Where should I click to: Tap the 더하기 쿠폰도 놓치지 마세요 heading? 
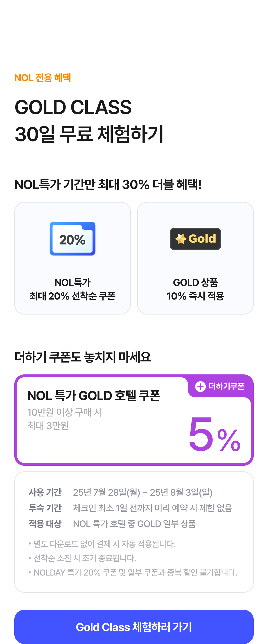[83, 357]
